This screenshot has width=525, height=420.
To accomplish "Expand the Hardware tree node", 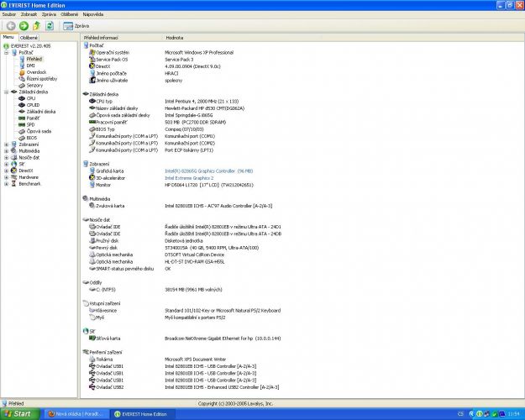I will click(x=6, y=177).
